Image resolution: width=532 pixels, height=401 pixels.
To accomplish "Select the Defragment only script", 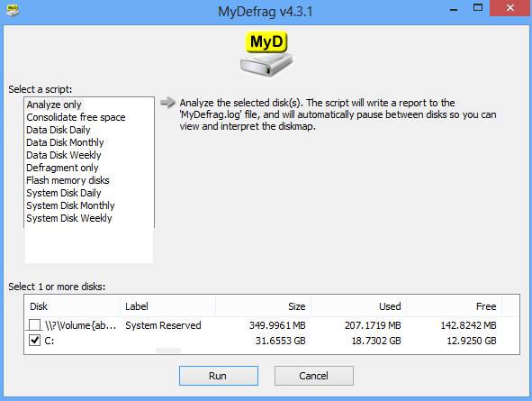I will pos(62,168).
